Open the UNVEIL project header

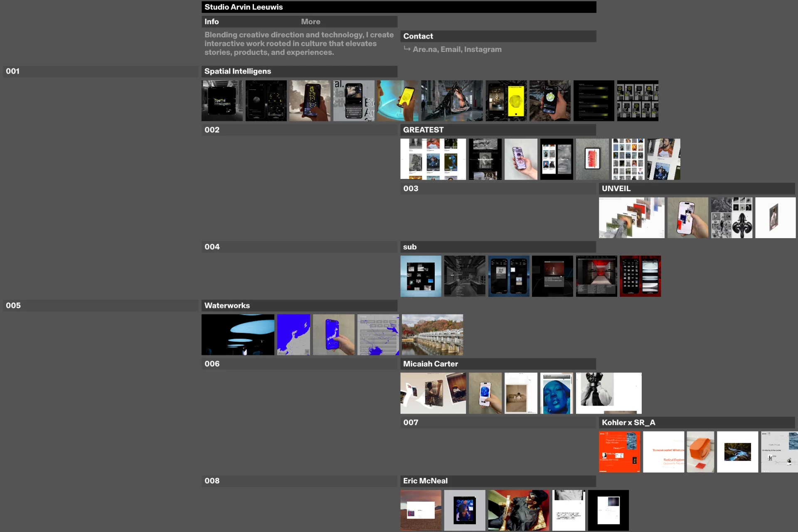[x=616, y=188]
